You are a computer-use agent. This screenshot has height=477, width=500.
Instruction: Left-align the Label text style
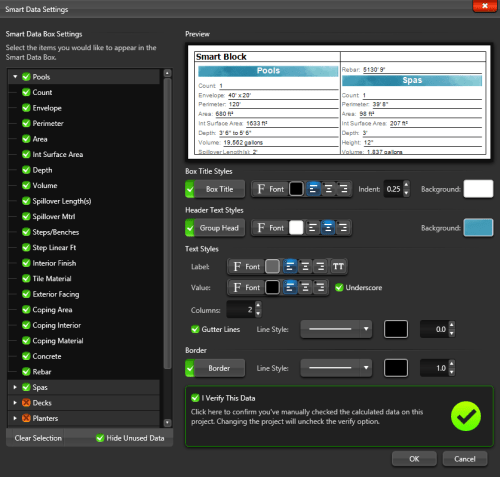tap(290, 267)
